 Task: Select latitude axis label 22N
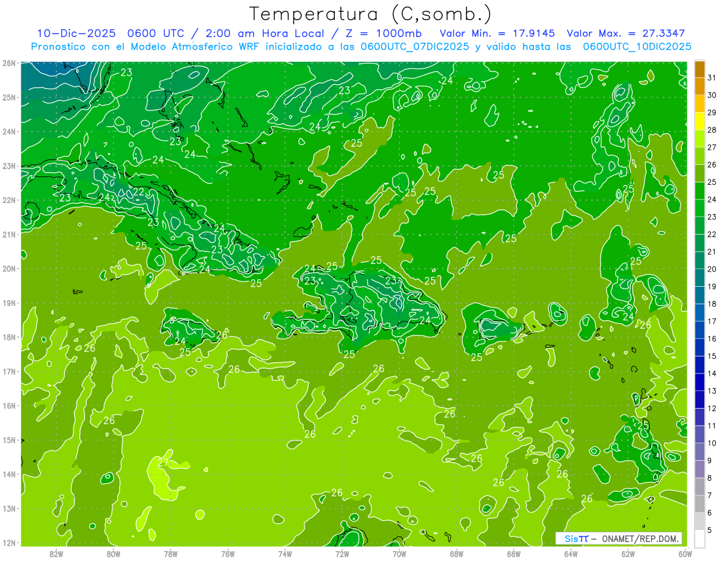8,200
